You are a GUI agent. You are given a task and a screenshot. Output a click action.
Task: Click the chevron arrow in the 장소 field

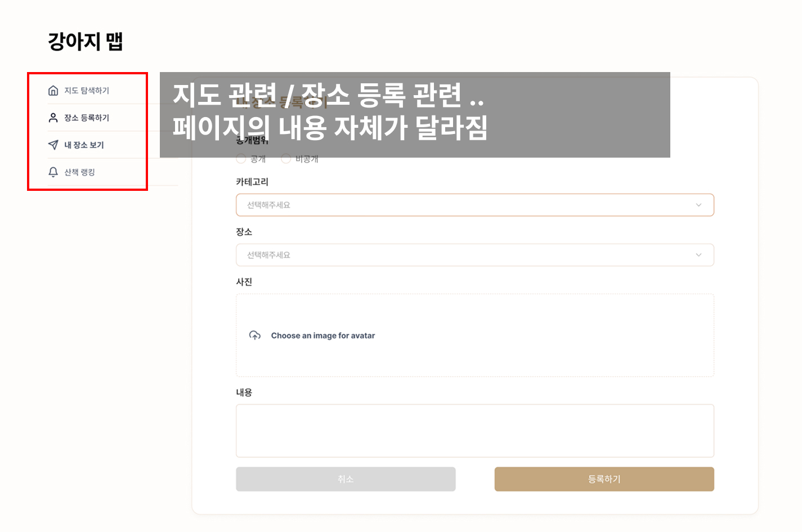point(700,255)
